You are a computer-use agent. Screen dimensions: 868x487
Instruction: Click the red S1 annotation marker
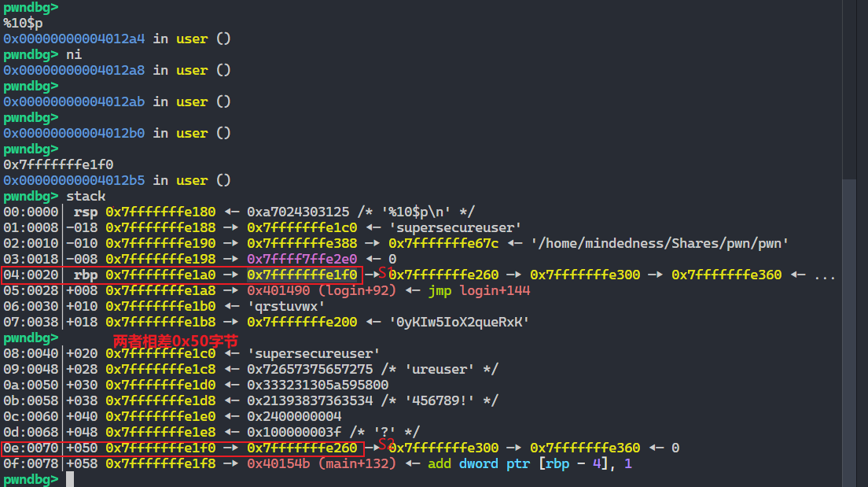[384, 271]
